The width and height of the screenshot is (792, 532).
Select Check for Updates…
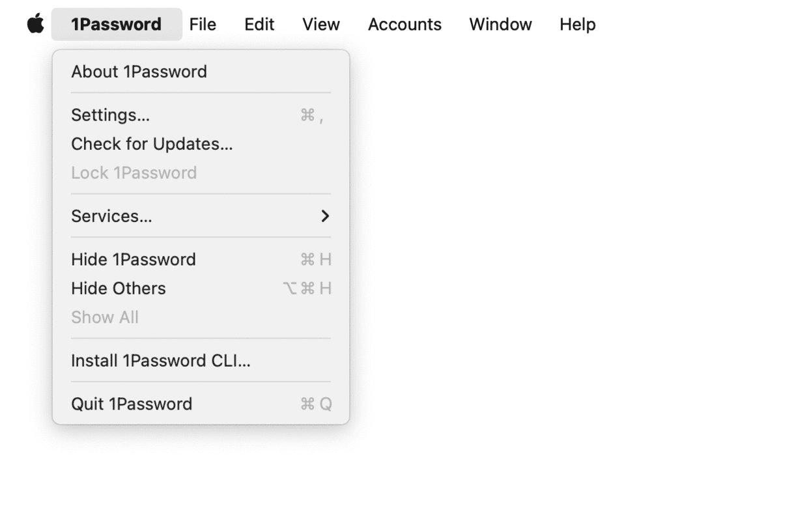pyautogui.click(x=152, y=144)
